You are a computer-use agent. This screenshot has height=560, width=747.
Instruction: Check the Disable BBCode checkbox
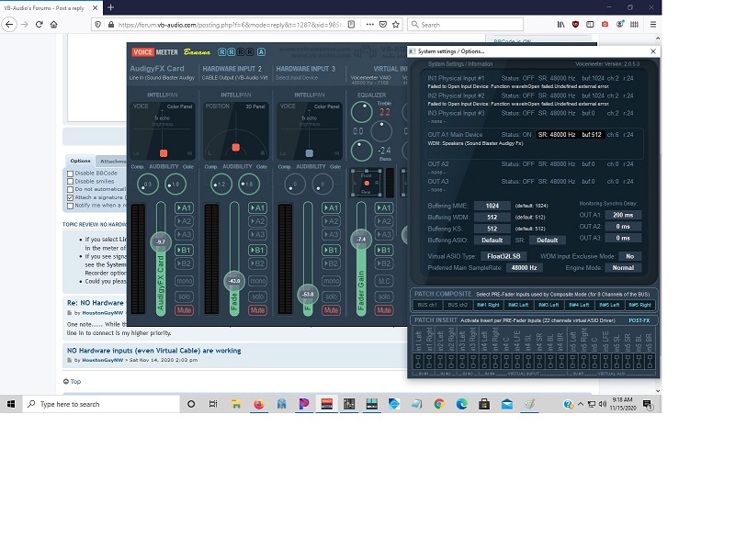[70, 174]
